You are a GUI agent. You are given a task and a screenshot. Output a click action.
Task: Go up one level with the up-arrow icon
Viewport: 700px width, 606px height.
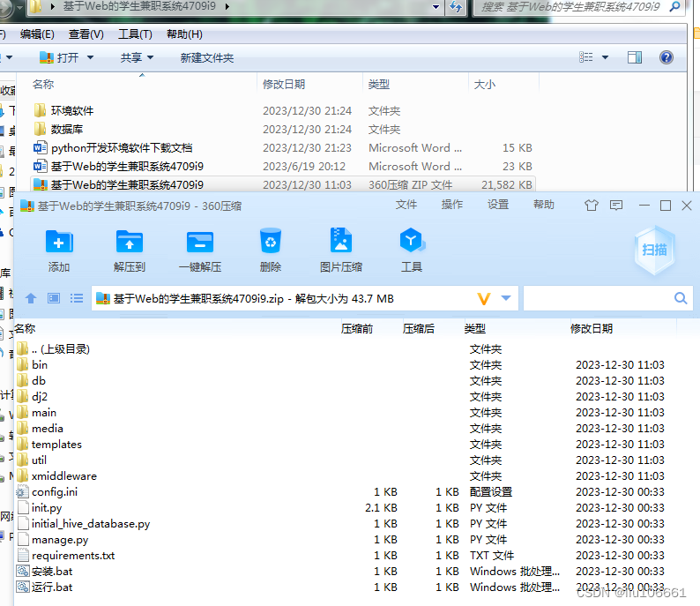click(x=31, y=298)
